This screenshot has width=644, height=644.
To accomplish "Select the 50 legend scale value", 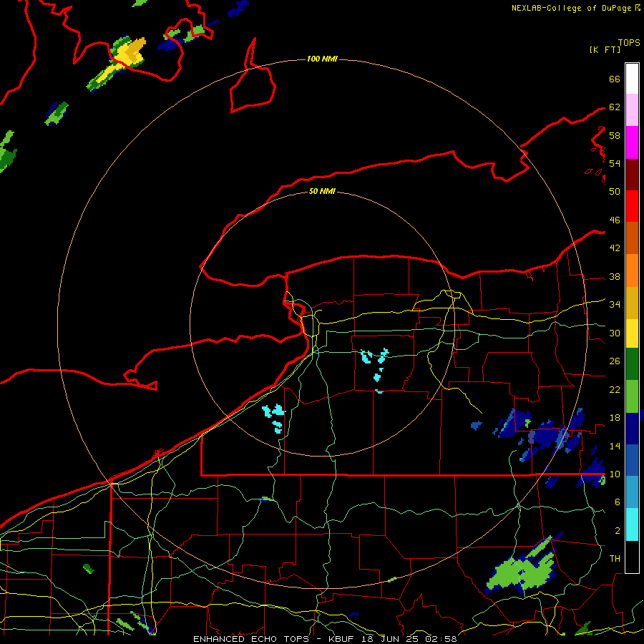I will 615,192.
